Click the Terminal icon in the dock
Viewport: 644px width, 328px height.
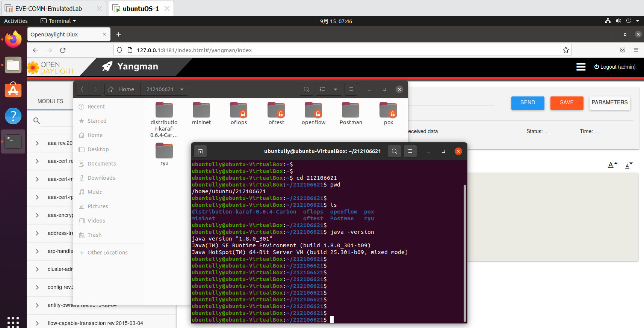[x=13, y=141]
